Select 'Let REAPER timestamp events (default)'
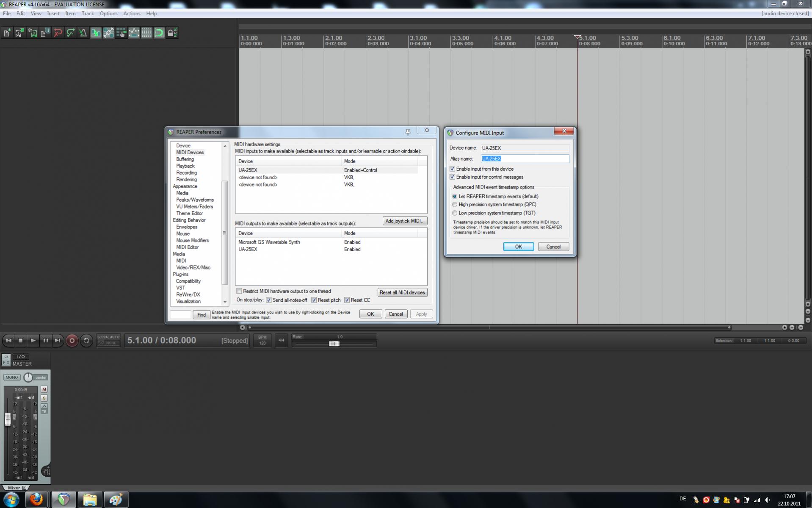 coord(455,197)
